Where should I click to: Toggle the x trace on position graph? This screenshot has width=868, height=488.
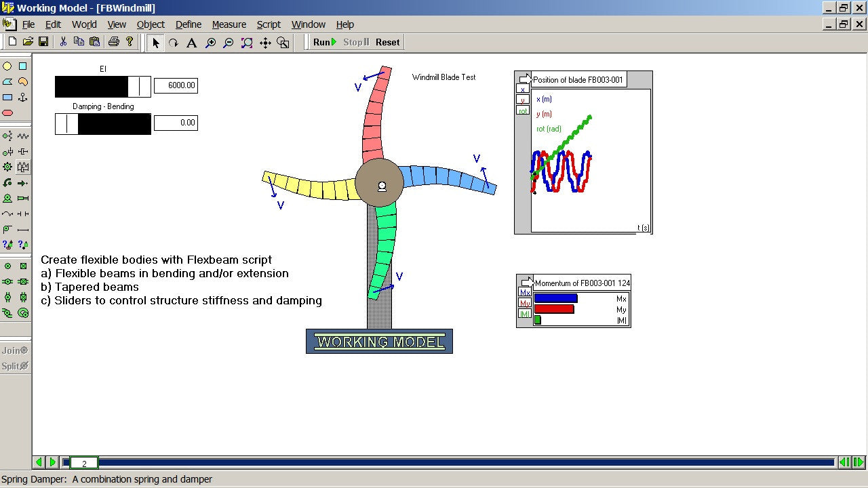pyautogui.click(x=522, y=89)
